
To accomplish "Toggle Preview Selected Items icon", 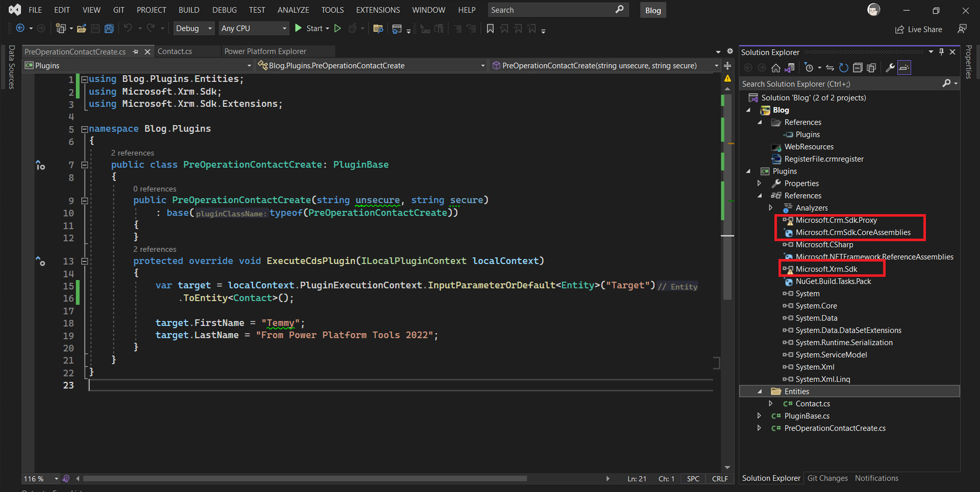I will click(904, 68).
